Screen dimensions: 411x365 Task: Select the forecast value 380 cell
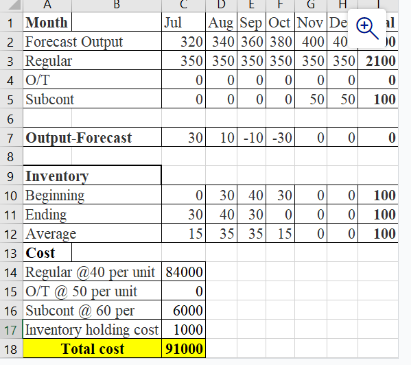tap(280, 42)
